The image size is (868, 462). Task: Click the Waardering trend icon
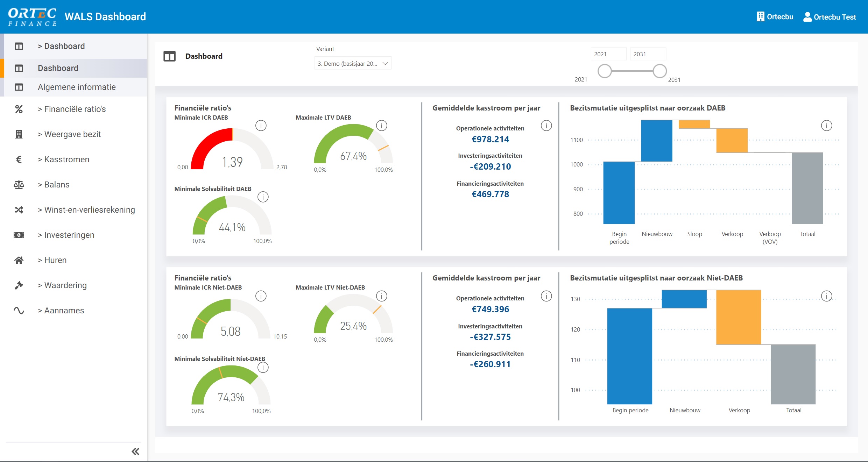tap(19, 285)
